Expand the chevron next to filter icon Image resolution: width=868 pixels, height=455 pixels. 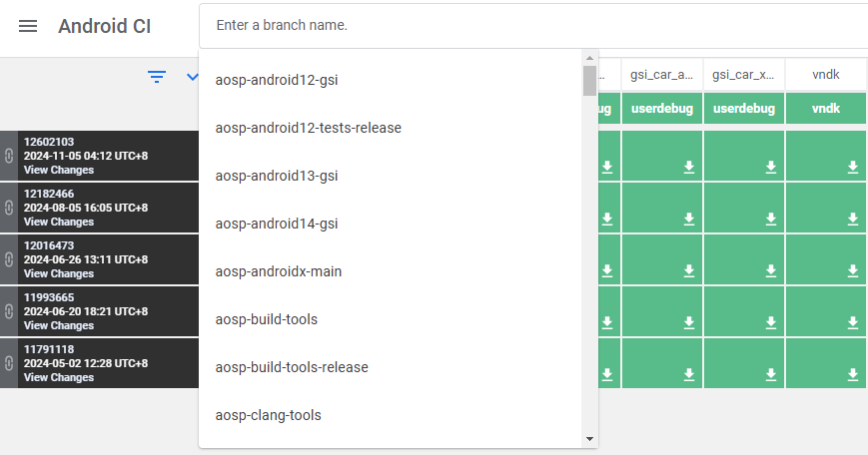pyautogui.click(x=192, y=77)
